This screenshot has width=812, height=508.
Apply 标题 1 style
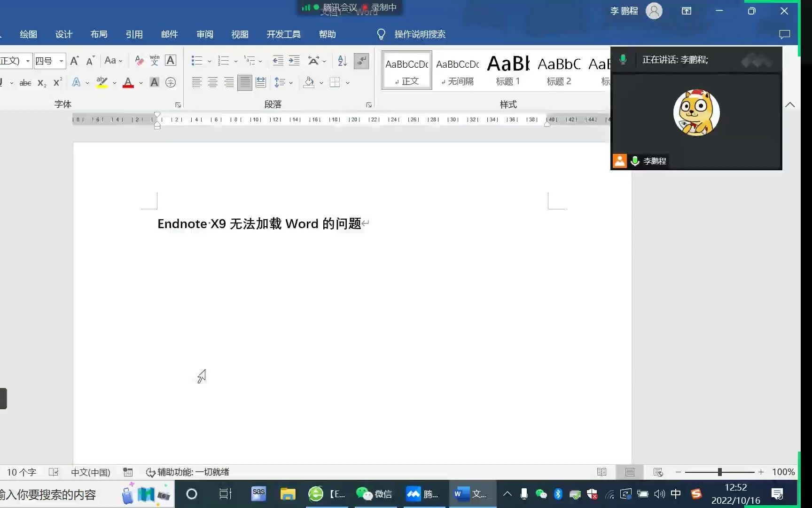tap(508, 71)
